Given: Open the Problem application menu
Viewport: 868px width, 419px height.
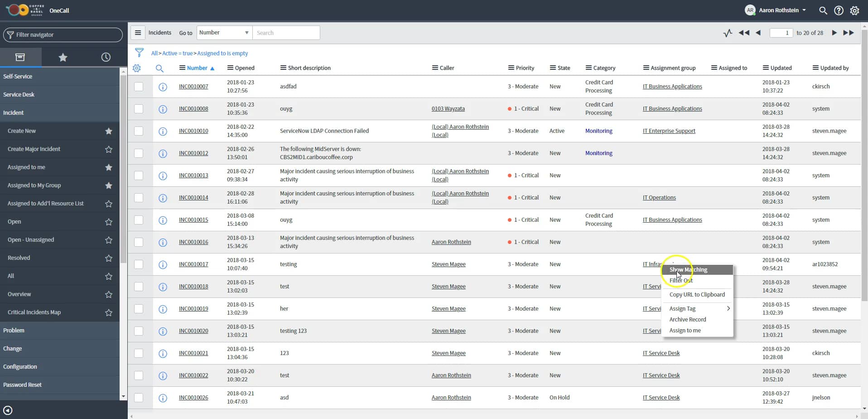Looking at the screenshot, I should [x=14, y=330].
